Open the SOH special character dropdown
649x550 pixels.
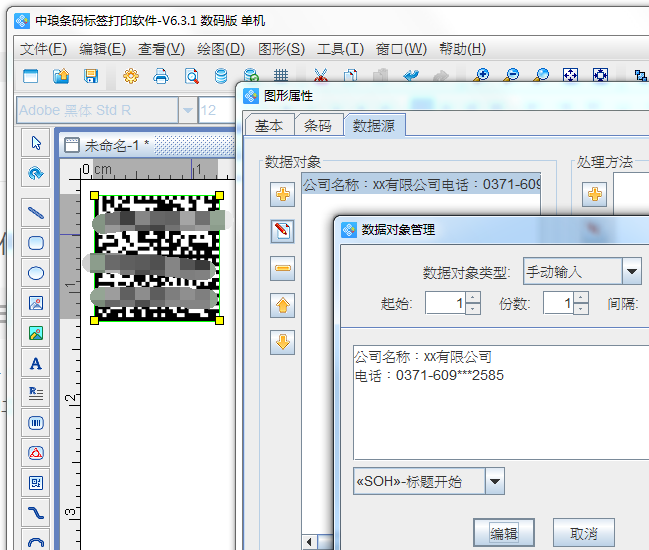tap(495, 481)
